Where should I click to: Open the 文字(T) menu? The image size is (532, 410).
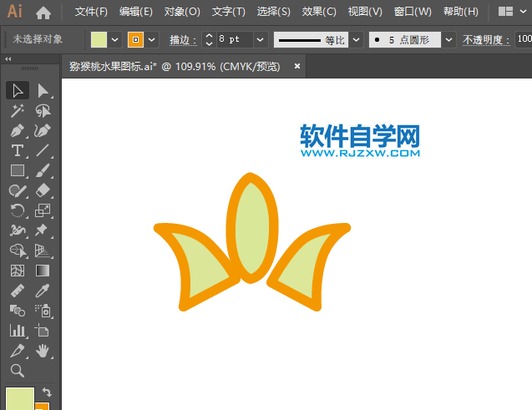tap(228, 12)
